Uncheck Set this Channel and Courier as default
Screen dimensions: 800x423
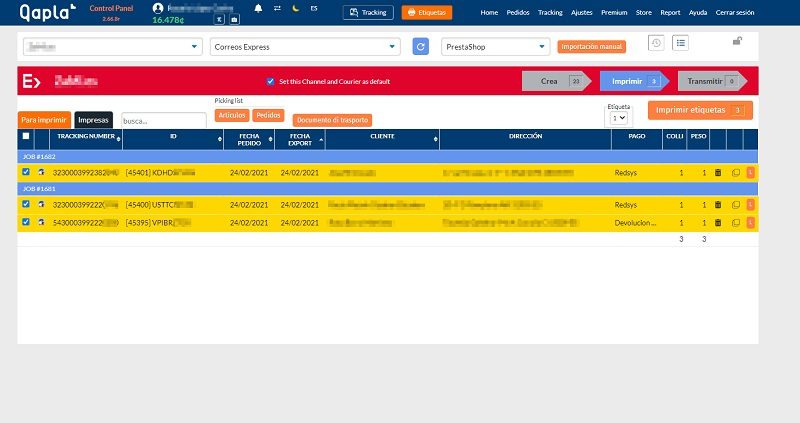point(270,81)
